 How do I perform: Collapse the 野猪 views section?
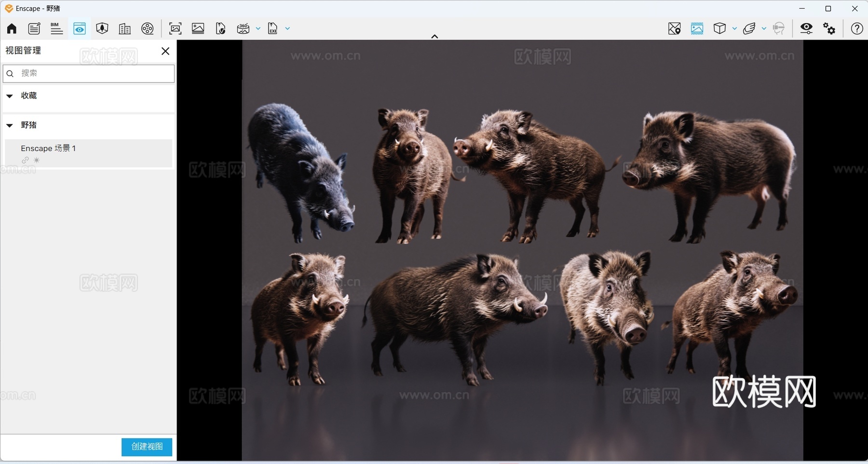(10, 125)
